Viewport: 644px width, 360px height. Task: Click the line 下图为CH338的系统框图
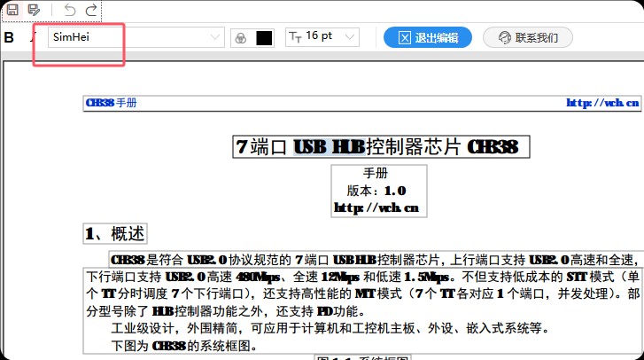(x=184, y=346)
